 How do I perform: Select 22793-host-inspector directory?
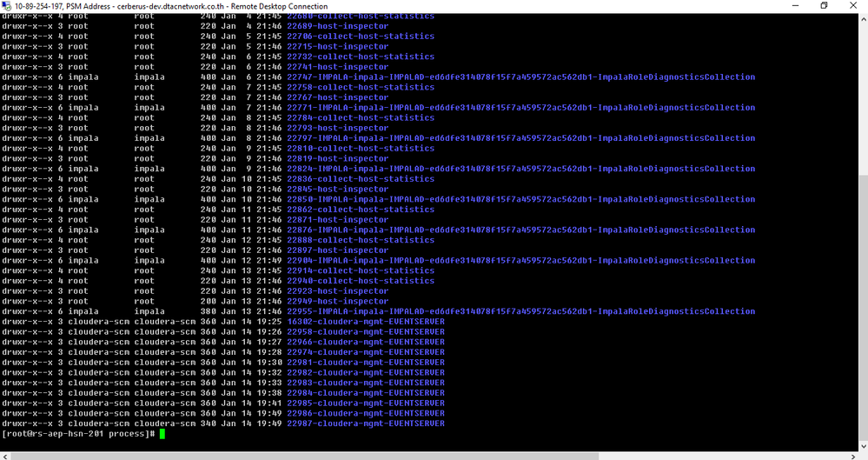[x=338, y=128]
